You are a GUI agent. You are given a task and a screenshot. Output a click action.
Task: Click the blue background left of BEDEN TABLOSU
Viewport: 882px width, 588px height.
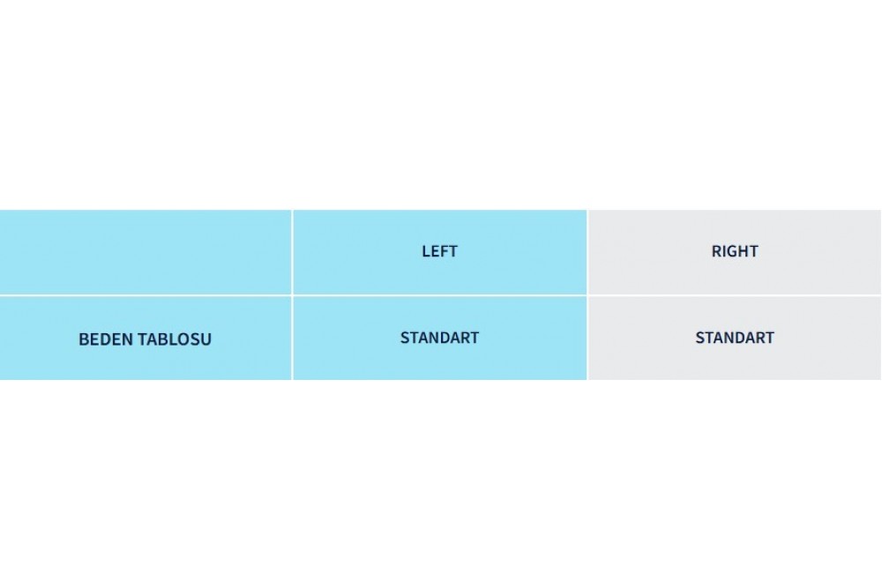pos(35,339)
